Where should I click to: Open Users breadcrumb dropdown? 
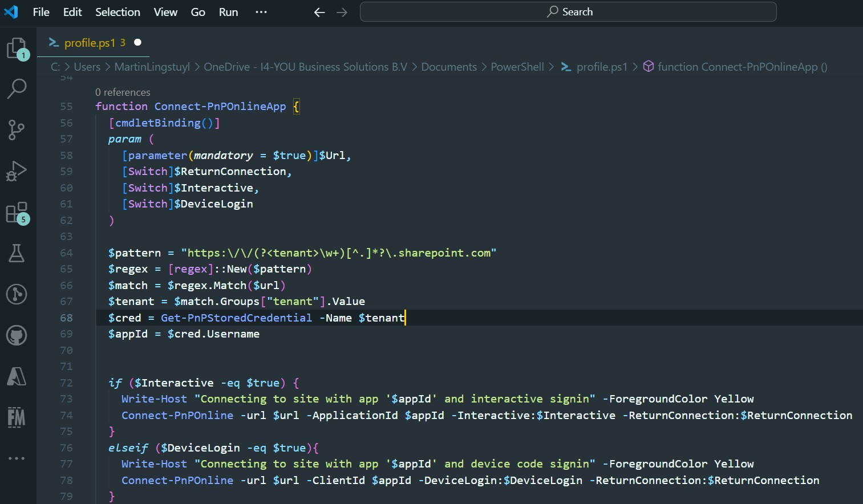click(87, 67)
